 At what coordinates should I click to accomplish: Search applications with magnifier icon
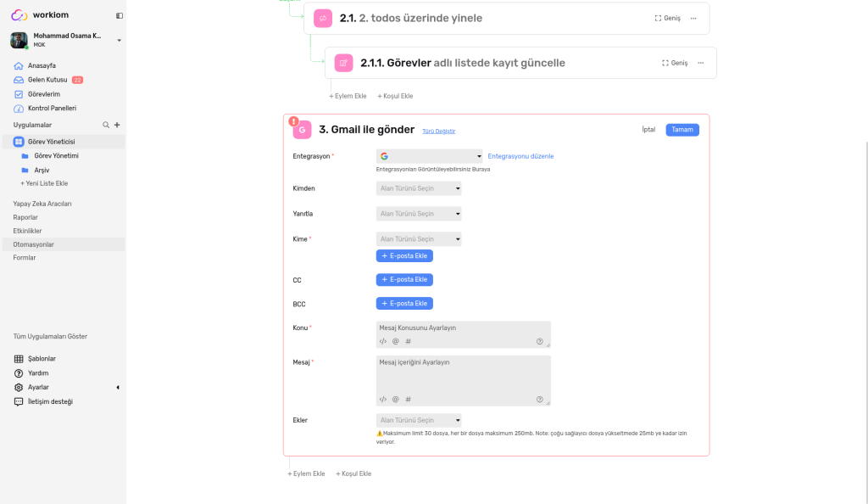coord(106,126)
